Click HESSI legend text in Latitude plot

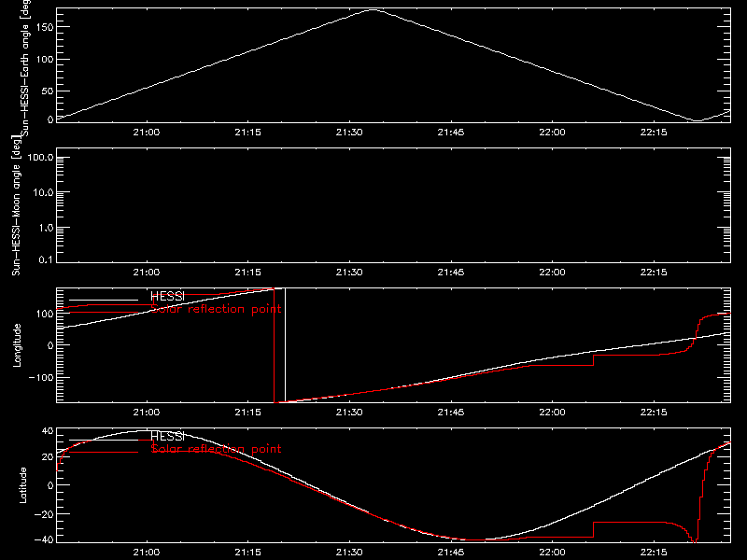167,436
